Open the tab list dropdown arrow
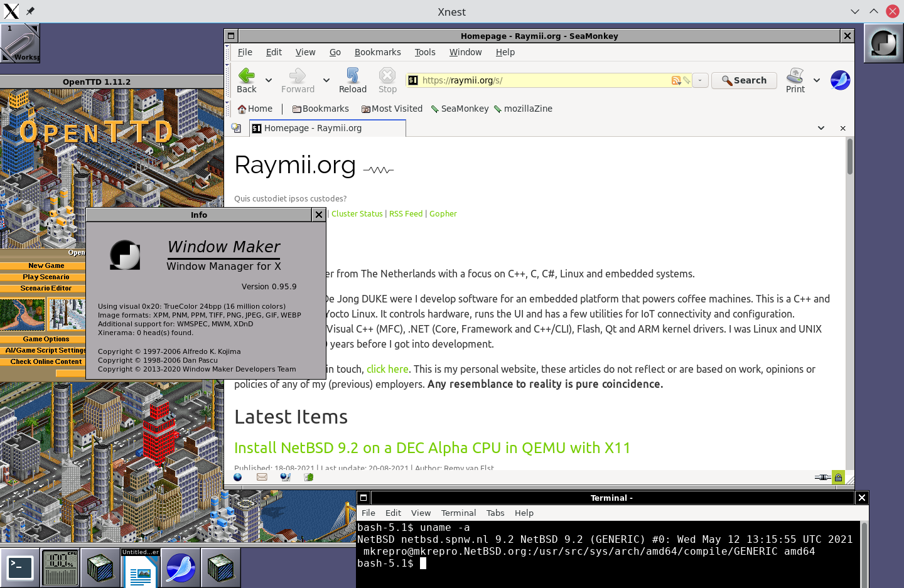 click(x=821, y=127)
